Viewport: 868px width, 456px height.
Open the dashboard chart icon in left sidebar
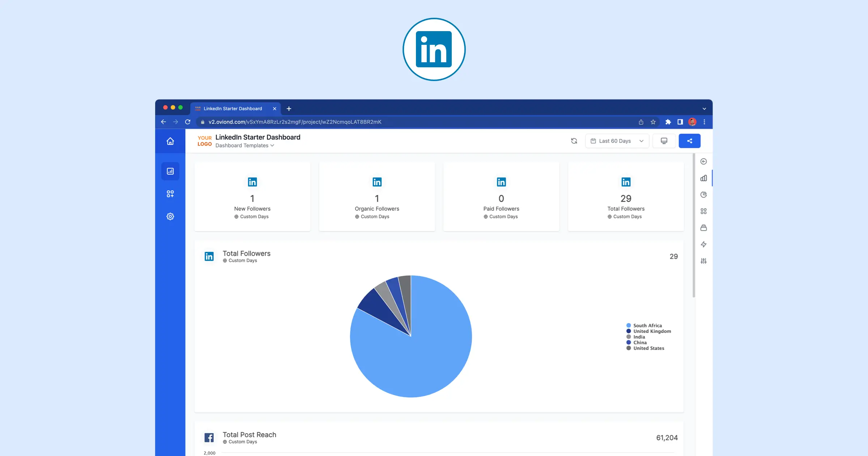point(170,171)
